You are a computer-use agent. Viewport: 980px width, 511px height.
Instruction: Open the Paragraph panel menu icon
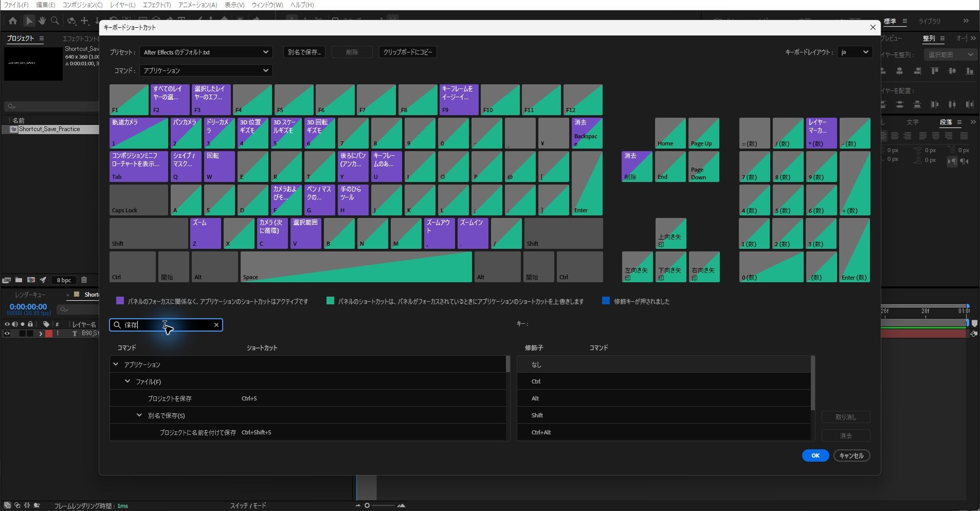tap(959, 122)
